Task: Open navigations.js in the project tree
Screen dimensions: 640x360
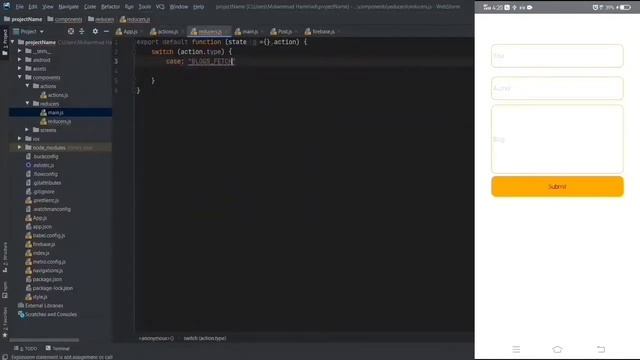Action: pos(44,270)
